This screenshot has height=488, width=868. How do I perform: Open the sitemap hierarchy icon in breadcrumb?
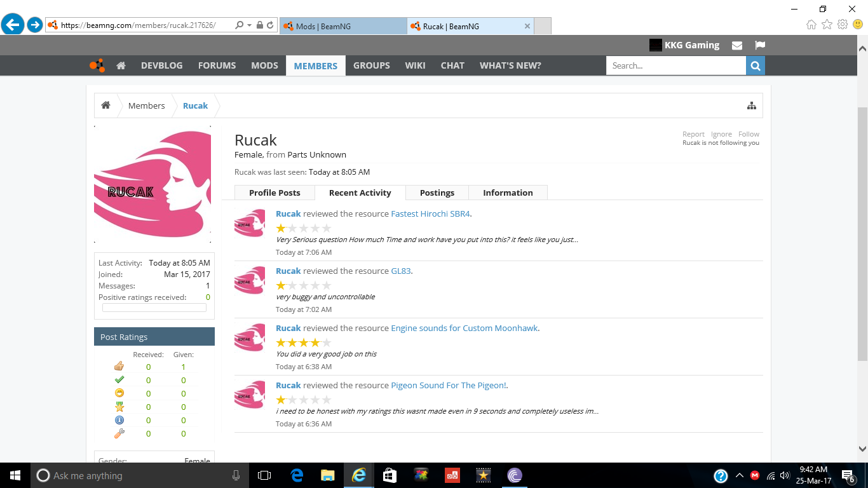[x=752, y=105]
